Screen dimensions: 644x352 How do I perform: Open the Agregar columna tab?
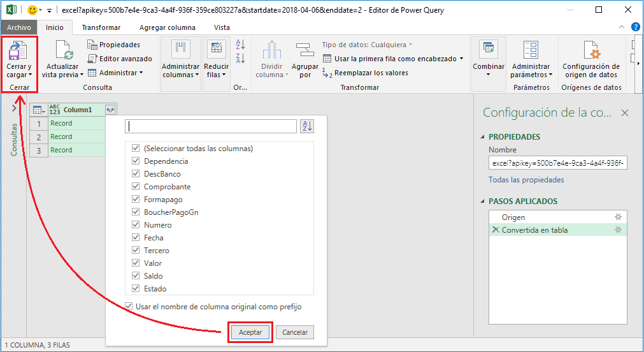pyautogui.click(x=167, y=27)
